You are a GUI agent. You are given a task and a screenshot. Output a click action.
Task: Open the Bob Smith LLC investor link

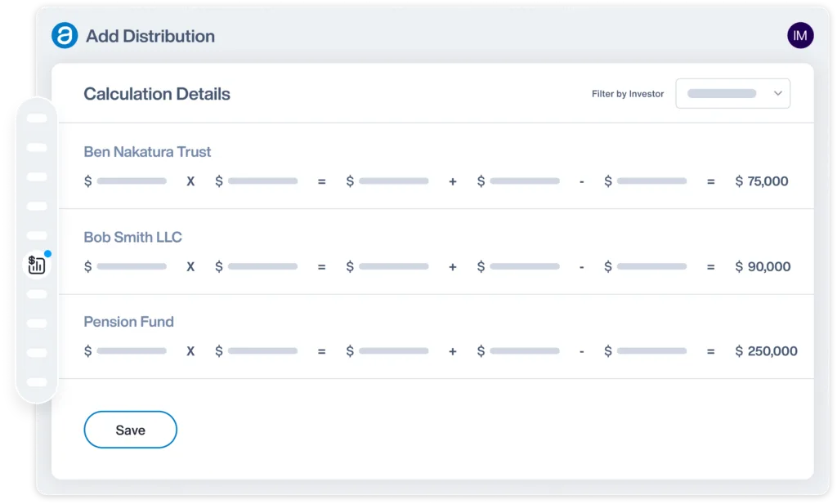click(132, 237)
